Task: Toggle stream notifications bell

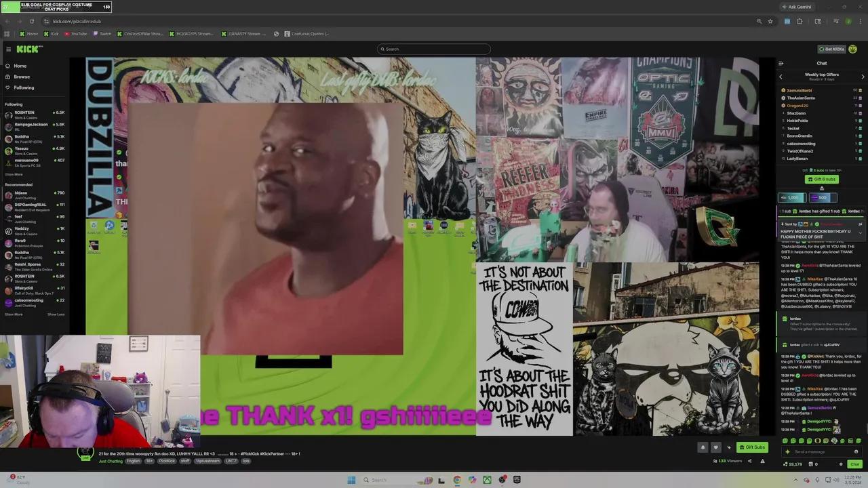Action: tap(703, 447)
